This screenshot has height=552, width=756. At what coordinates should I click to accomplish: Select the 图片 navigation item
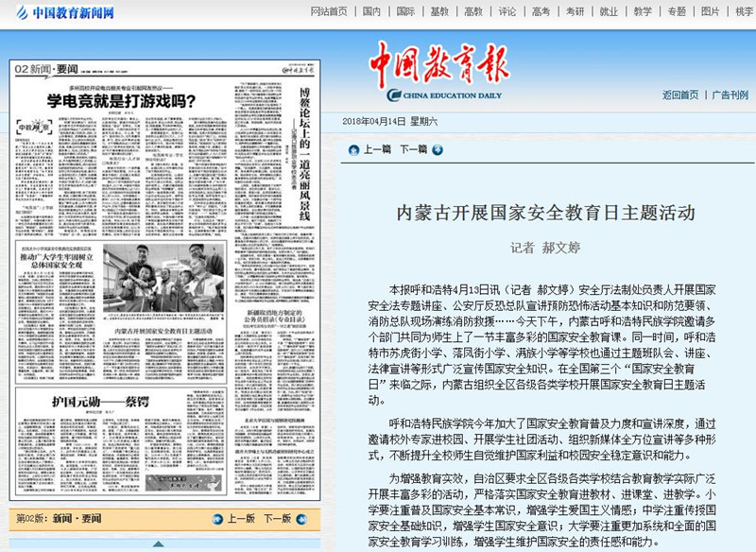point(710,12)
